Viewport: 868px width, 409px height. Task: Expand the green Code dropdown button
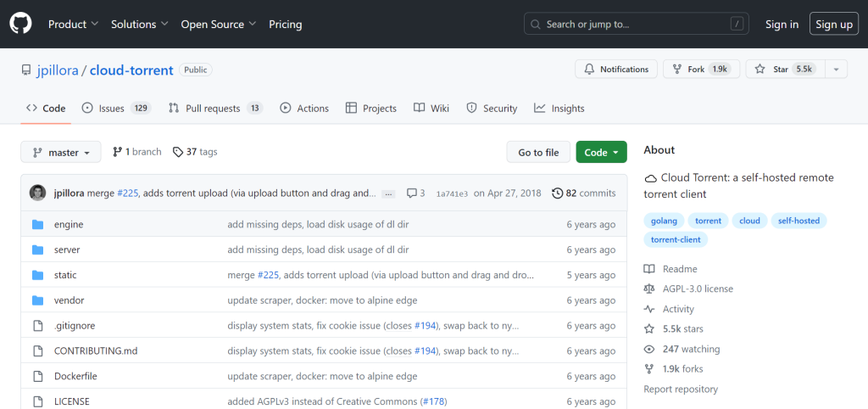[x=601, y=153]
